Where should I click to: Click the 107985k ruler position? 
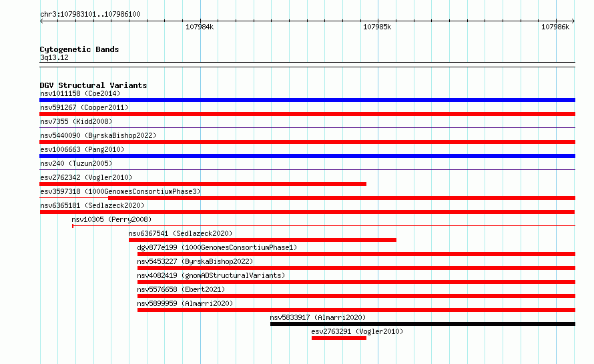tap(377, 27)
